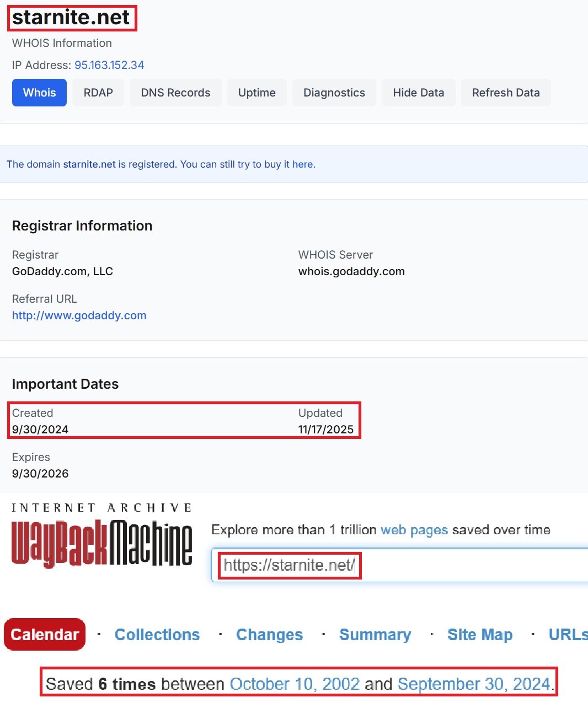Viewport: 588px width, 719px height.
Task: Open the October 10, 2002 snapshot
Action: coord(295,684)
